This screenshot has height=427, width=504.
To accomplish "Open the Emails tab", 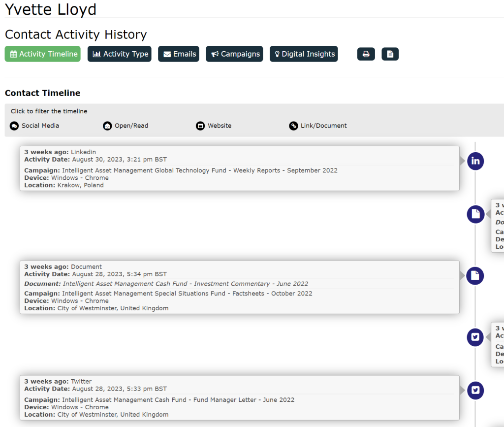I will [x=179, y=54].
